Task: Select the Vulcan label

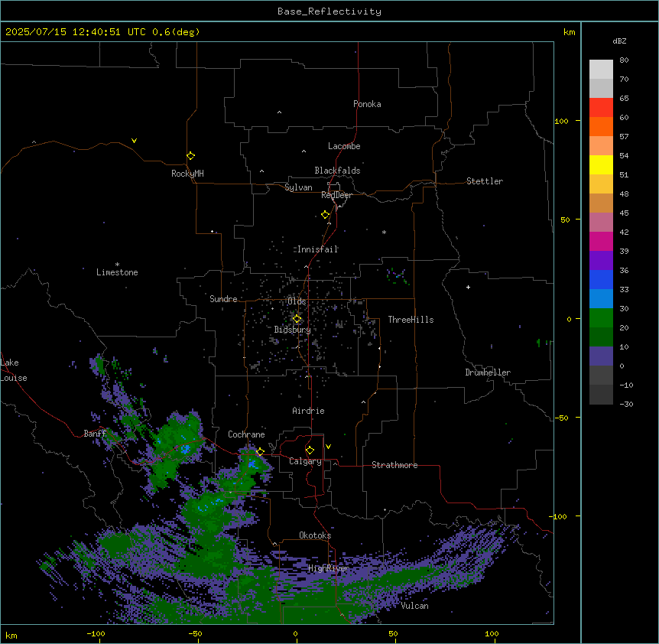Action: pyautogui.click(x=414, y=606)
